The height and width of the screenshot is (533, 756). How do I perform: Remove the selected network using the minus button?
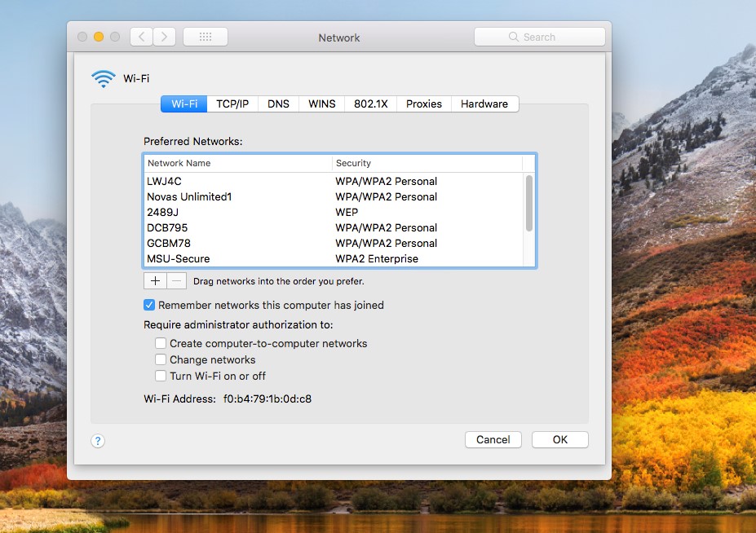coord(176,280)
